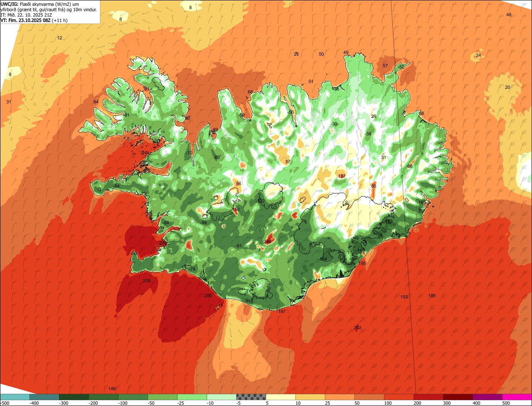Click the valid time "VT: Fim. 23.10.2025 08Z (+11 h)"

point(34,20)
